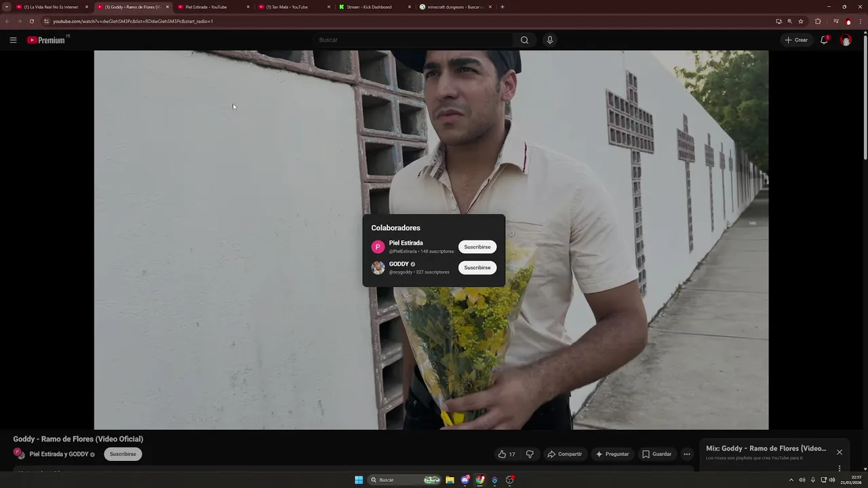
Task: Open GODDY channel avatar in popup
Action: (x=378, y=268)
